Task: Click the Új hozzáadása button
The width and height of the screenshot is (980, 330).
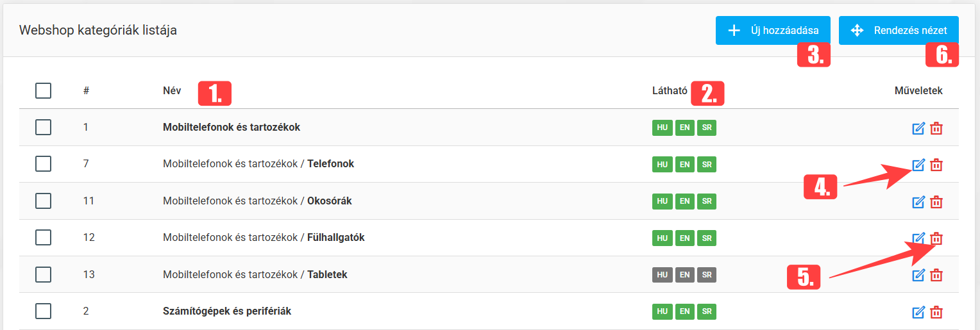Action: pos(773,30)
